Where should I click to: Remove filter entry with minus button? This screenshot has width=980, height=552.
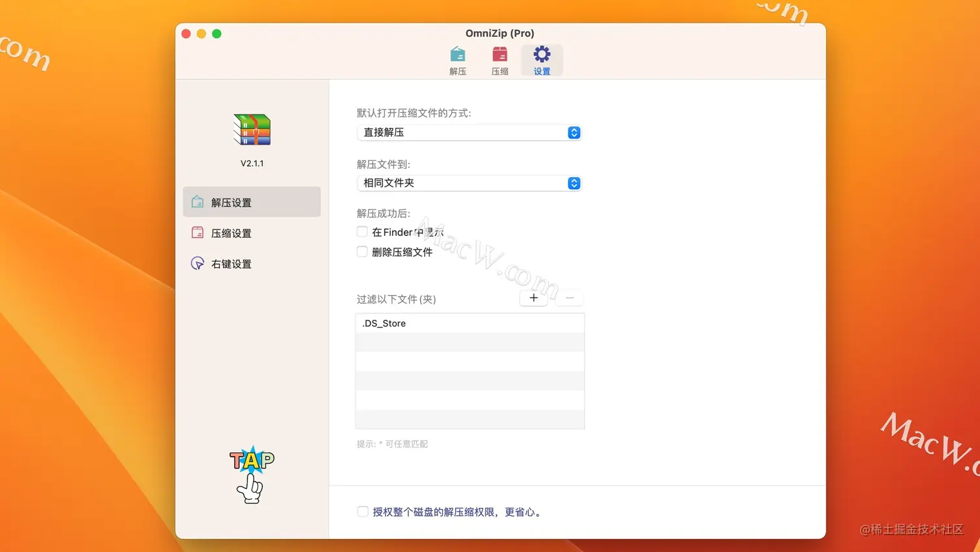point(570,298)
